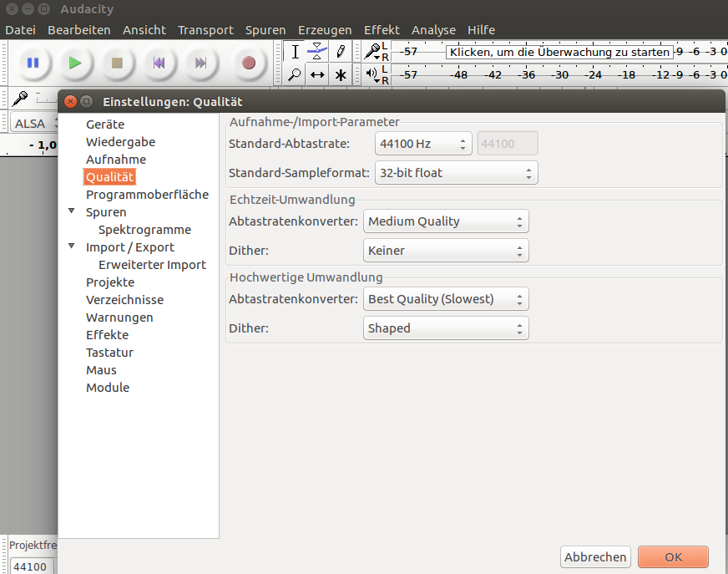
Task: Open the Datei menu
Action: coord(20,30)
